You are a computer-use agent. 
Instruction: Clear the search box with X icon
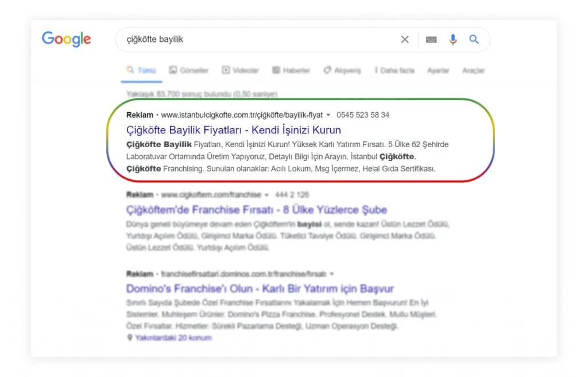point(405,40)
